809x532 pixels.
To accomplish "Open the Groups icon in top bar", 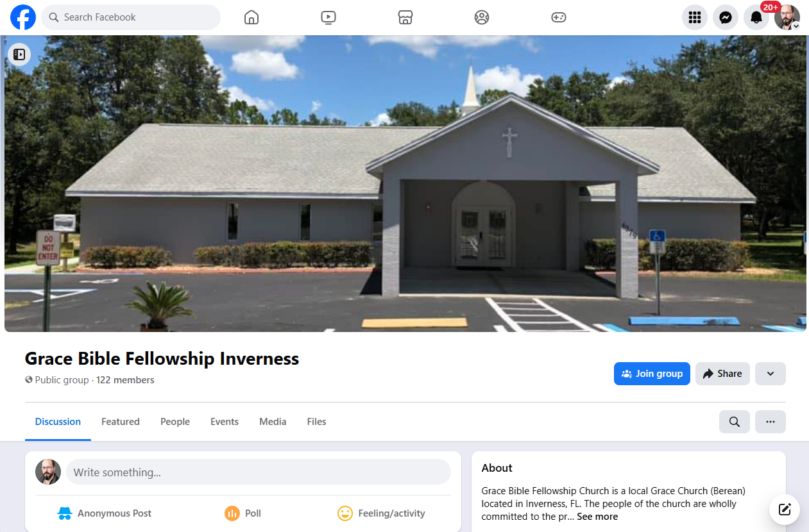I will 482,17.
